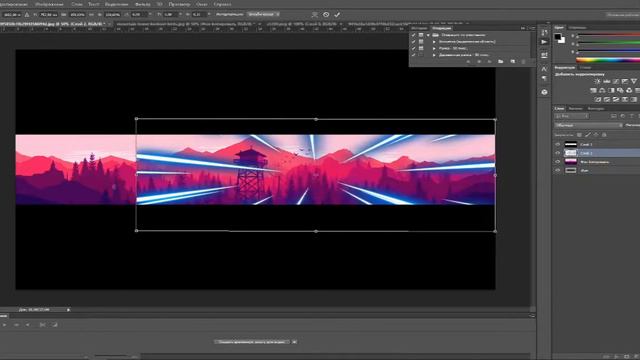This screenshot has height=360, width=640.
Task: Toggle checkmark for Виньетка action
Action: click(x=413, y=42)
